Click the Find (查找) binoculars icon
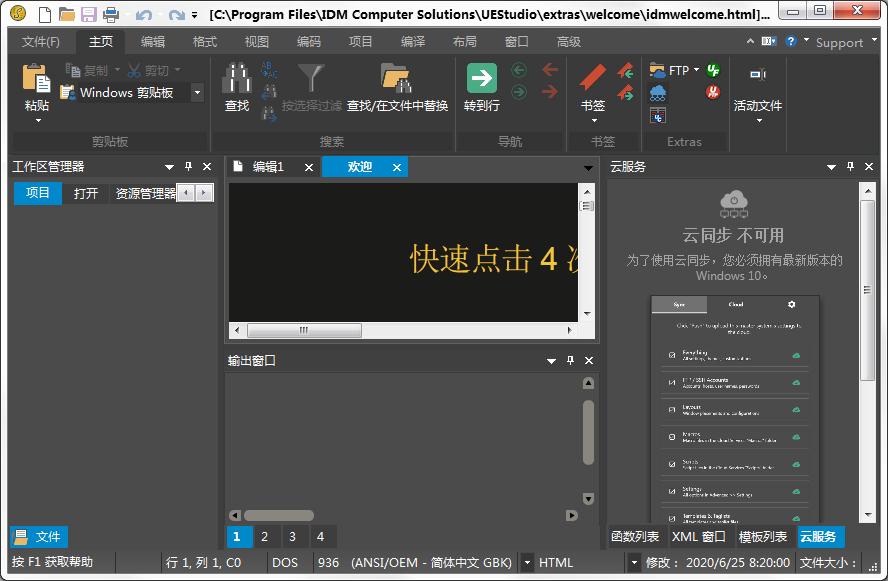The height and width of the screenshot is (581, 888). [x=237, y=80]
